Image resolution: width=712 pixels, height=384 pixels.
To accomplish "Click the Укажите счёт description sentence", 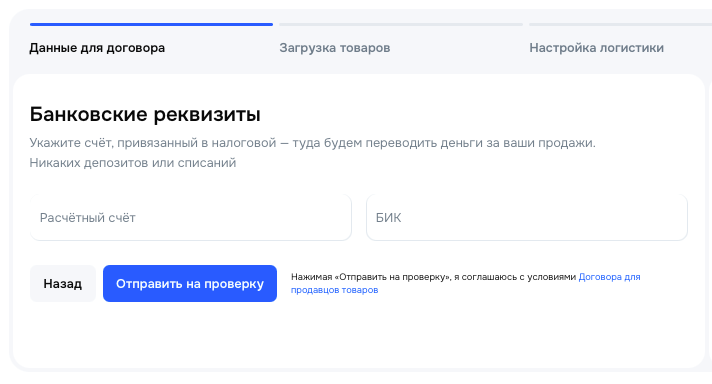I will coord(312,143).
